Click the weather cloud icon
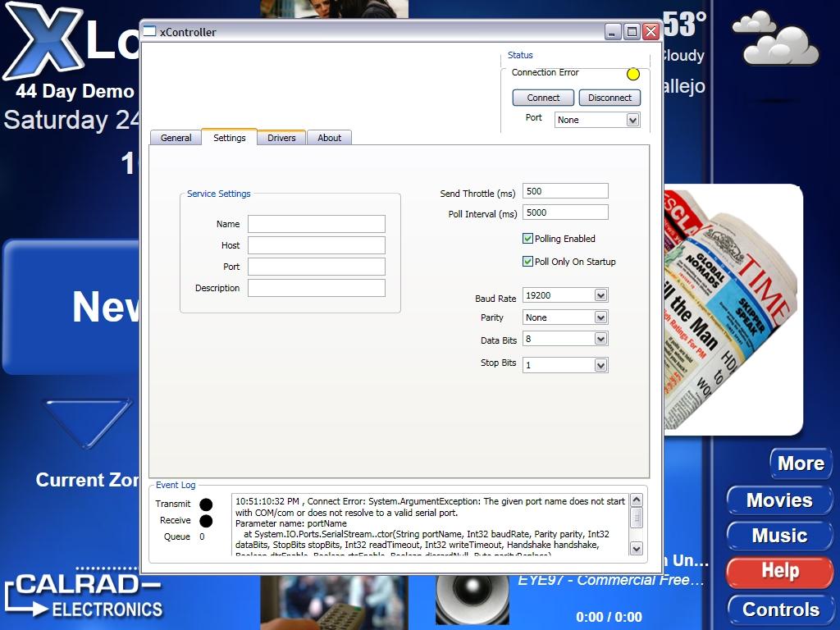This screenshot has height=630, width=840. pyautogui.click(x=776, y=39)
